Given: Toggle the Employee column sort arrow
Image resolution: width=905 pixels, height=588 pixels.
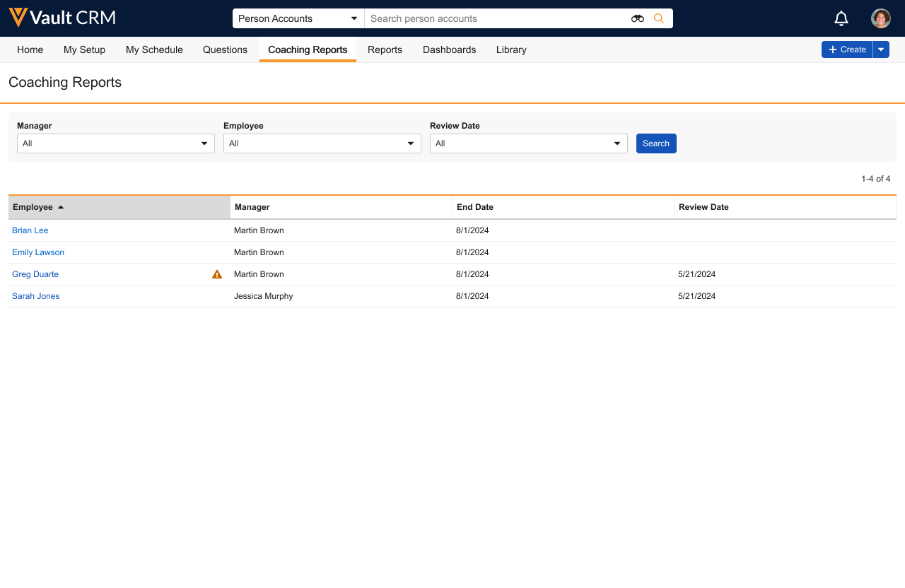Looking at the screenshot, I should tap(61, 207).
